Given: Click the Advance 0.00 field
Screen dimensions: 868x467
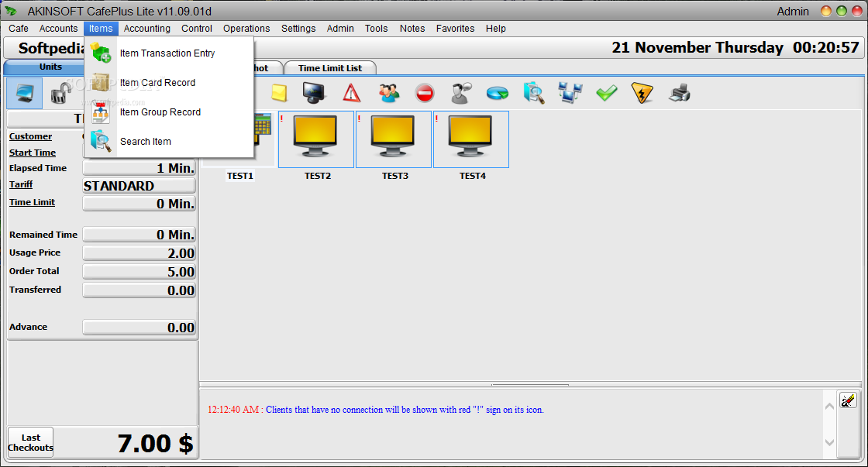Looking at the screenshot, I should tap(139, 328).
